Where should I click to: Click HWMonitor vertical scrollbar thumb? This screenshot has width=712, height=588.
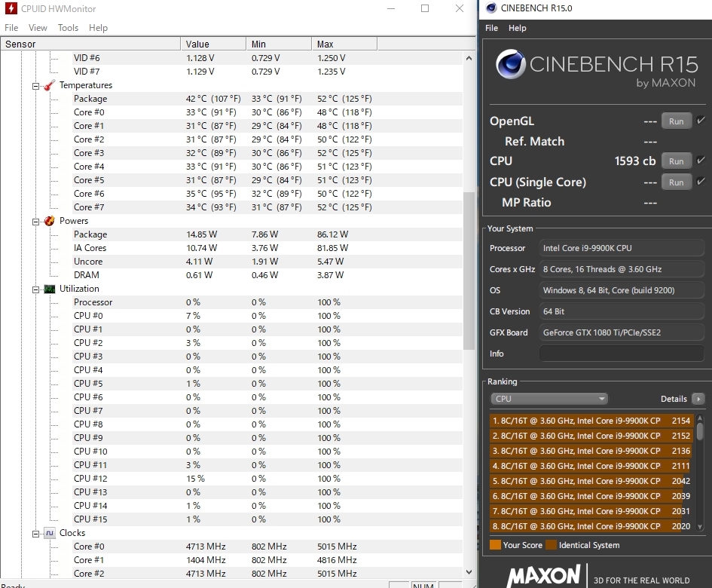[469, 271]
